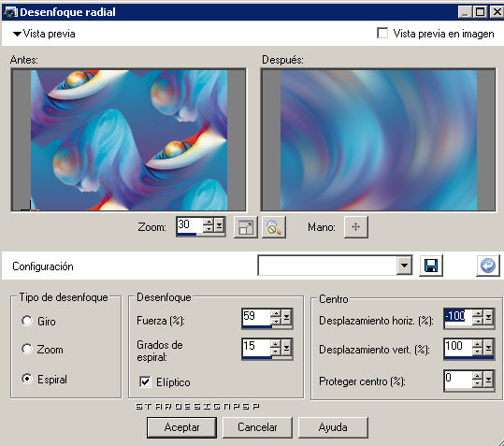This screenshot has height=446, width=504.
Task: Collapse the Vista previa section
Action: tap(18, 34)
